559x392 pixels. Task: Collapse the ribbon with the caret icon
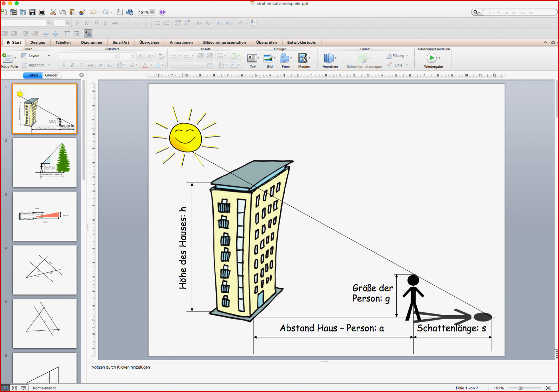[x=545, y=42]
